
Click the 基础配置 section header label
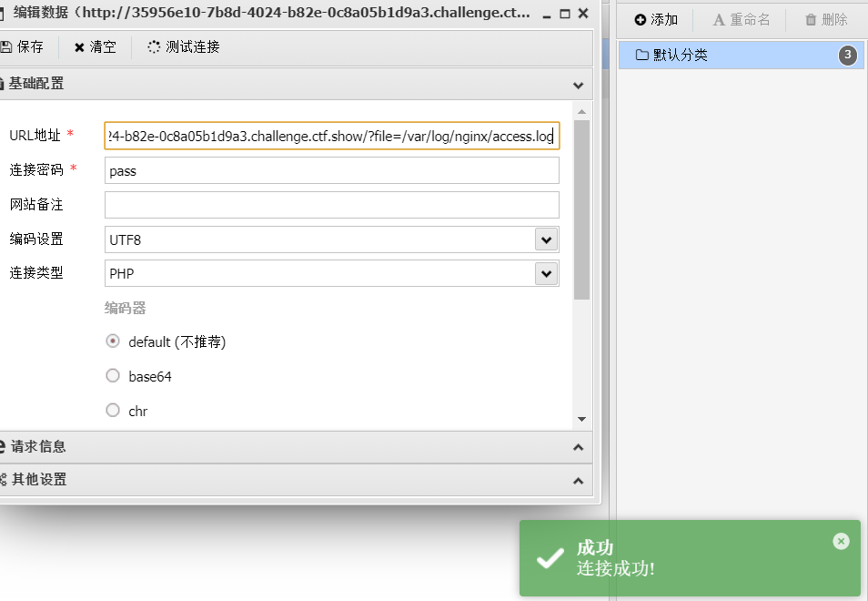pos(36,84)
